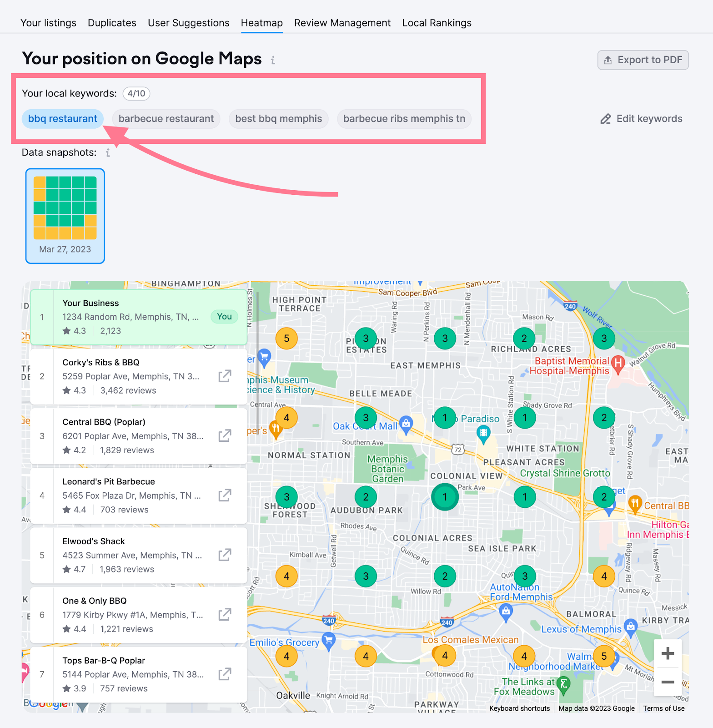Open Corky's Ribs & BBQ external link icon
Viewport: 713px width, 728px height.
coord(225,376)
